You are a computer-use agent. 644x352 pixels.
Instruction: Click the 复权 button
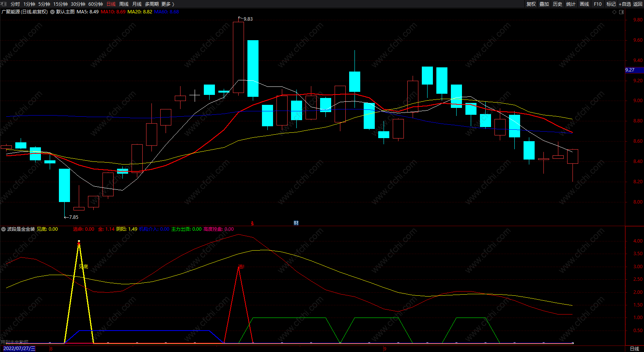pos(531,4)
